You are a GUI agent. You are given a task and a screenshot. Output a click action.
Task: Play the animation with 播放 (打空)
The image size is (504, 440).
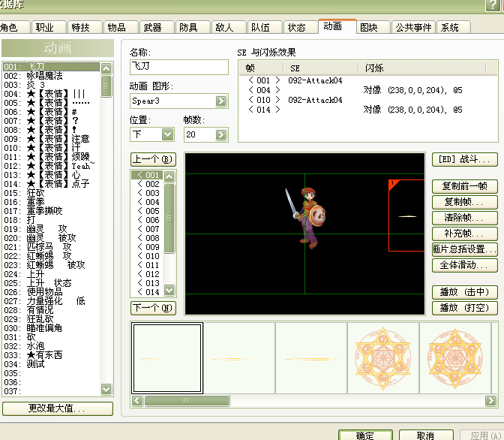point(464,308)
